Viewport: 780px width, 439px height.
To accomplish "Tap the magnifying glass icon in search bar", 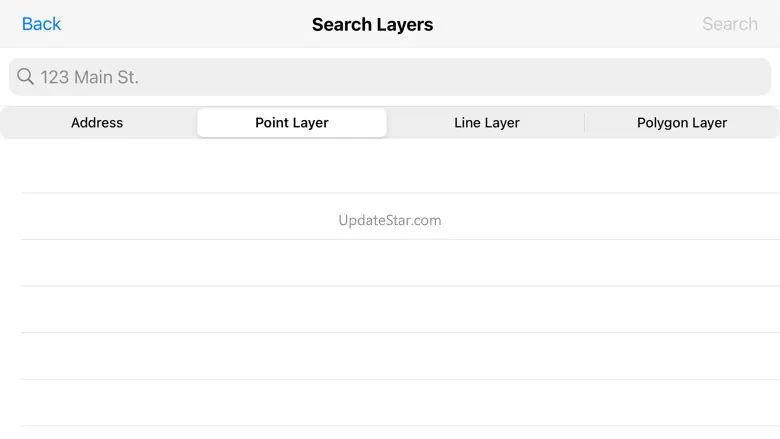I will pos(25,77).
